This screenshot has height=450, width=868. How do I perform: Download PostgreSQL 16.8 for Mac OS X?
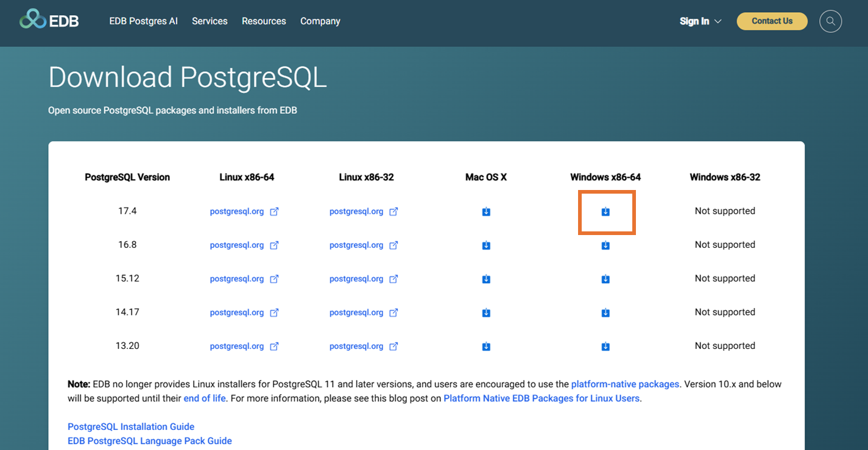[x=486, y=245]
